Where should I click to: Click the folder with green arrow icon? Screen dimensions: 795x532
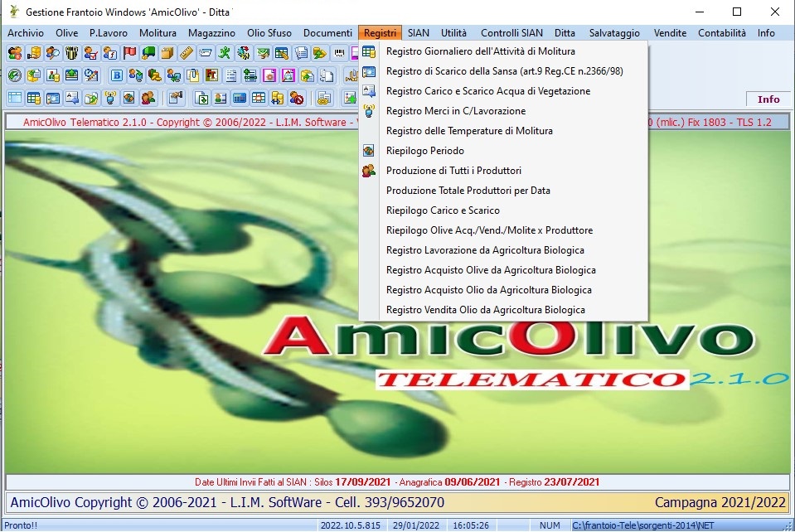(x=91, y=98)
